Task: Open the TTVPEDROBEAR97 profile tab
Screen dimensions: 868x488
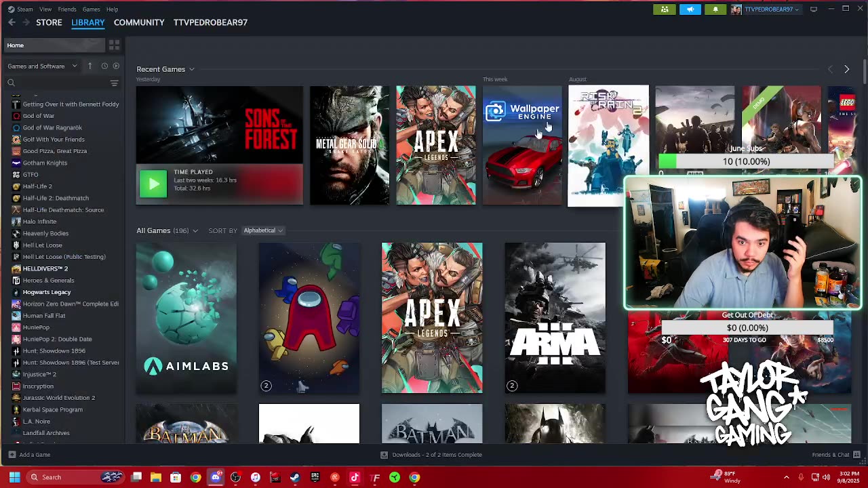Action: pyautogui.click(x=210, y=22)
